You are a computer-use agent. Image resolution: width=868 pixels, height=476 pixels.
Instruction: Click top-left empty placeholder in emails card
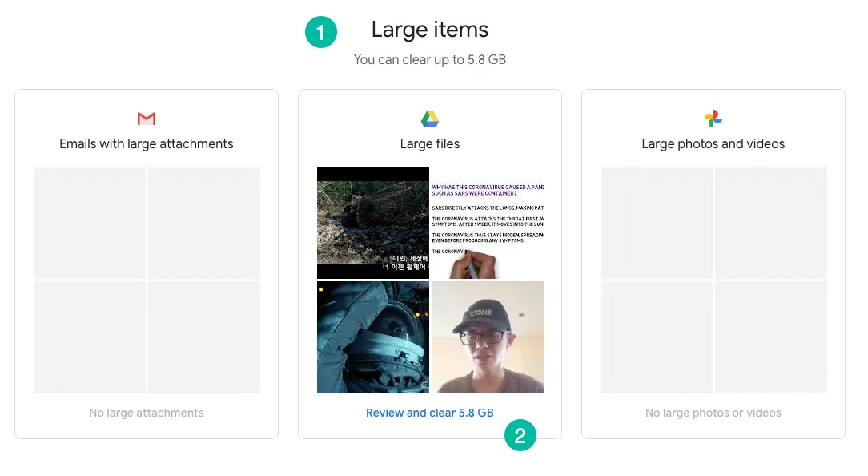[x=89, y=223]
